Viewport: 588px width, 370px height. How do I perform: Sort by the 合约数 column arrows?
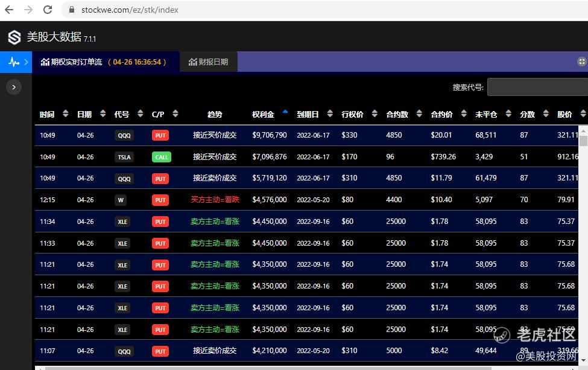point(419,113)
